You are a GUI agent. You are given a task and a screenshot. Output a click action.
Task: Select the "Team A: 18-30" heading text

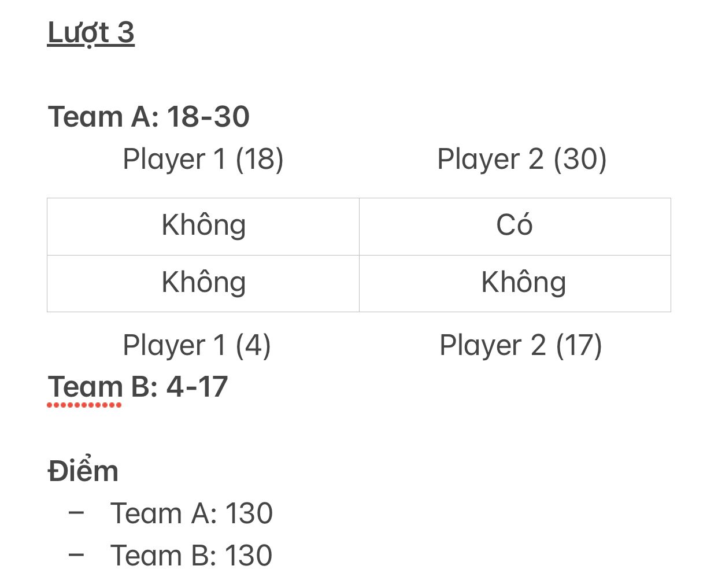pos(149,117)
